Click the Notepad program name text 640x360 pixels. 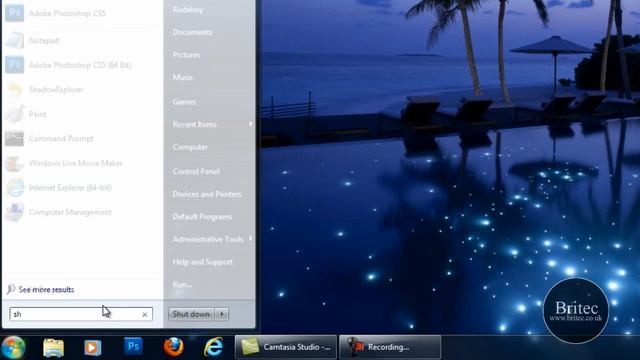coord(44,41)
